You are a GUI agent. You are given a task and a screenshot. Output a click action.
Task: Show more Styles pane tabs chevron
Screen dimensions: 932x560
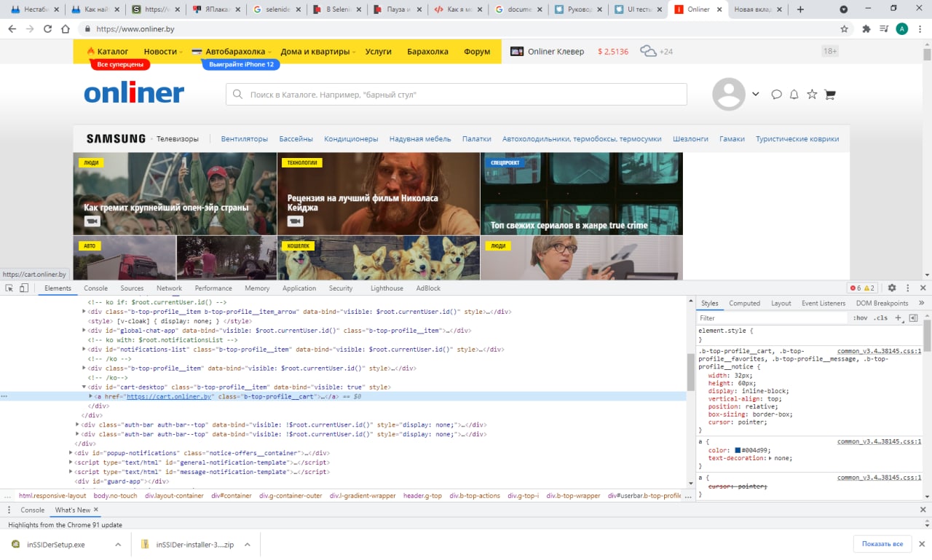pos(922,303)
